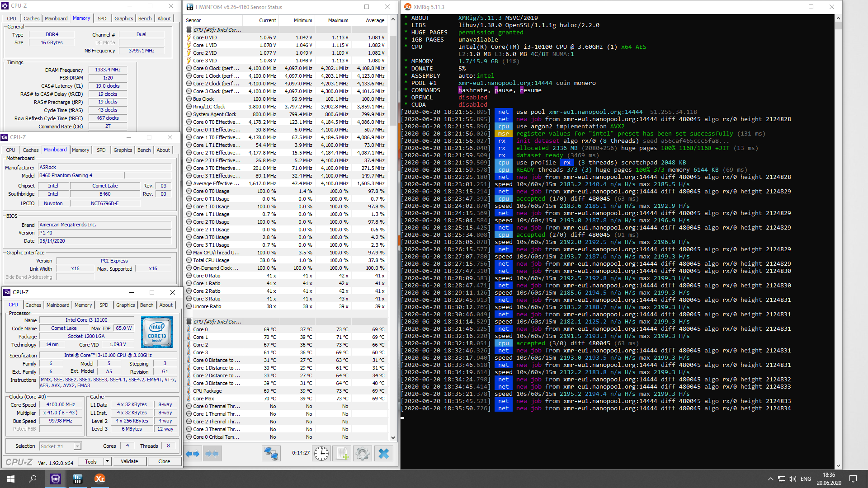Open Caches tab in the bottom CPU-Z window
Viewport: 868px width, 488px height.
[33, 305]
